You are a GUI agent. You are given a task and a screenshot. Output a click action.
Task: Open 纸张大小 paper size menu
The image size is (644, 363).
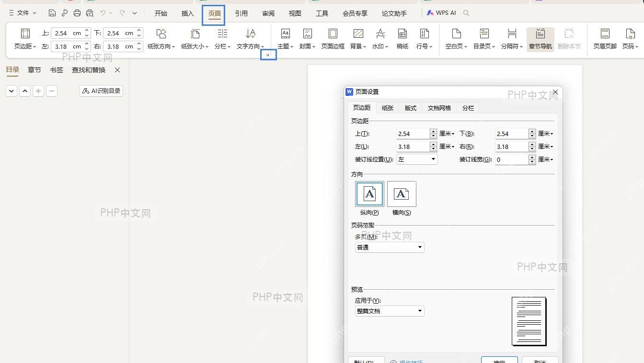click(195, 39)
